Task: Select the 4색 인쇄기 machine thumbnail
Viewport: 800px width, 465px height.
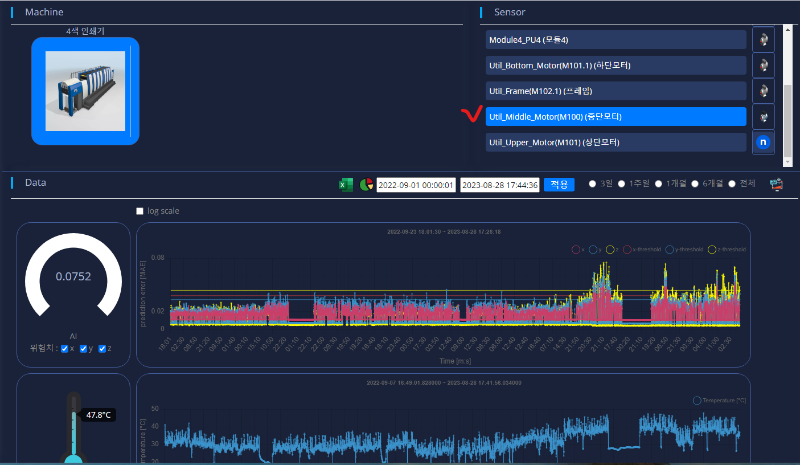Action: (x=85, y=91)
